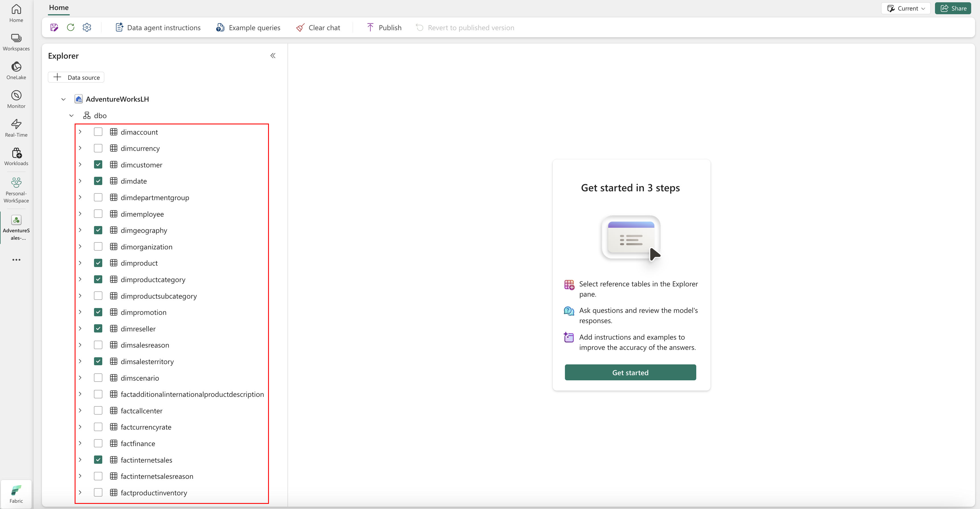The image size is (980, 509).
Task: Open the settings gear icon
Action: click(87, 27)
